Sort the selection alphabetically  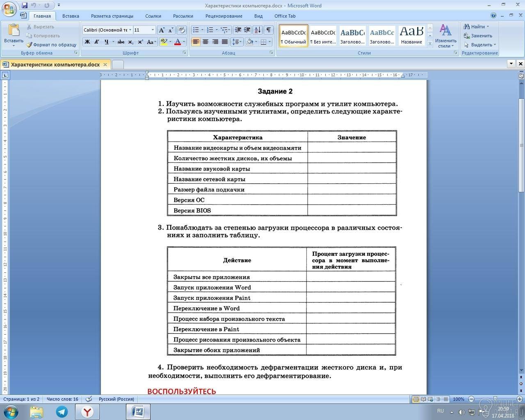pyautogui.click(x=258, y=30)
